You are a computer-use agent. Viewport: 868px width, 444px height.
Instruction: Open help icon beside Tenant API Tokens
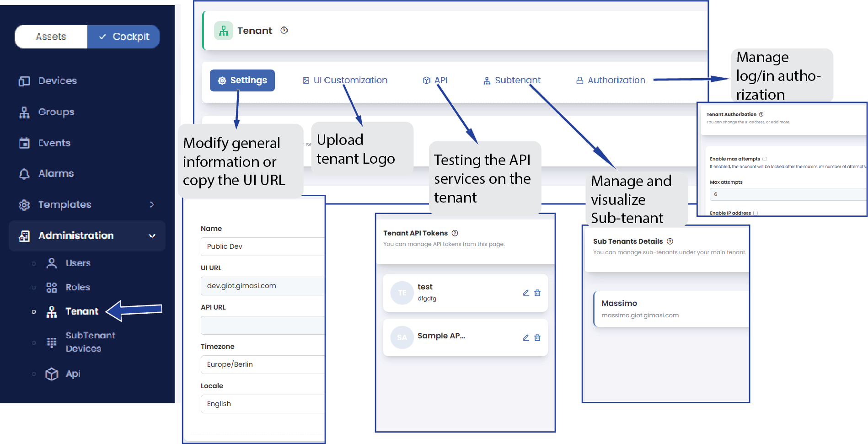455,233
